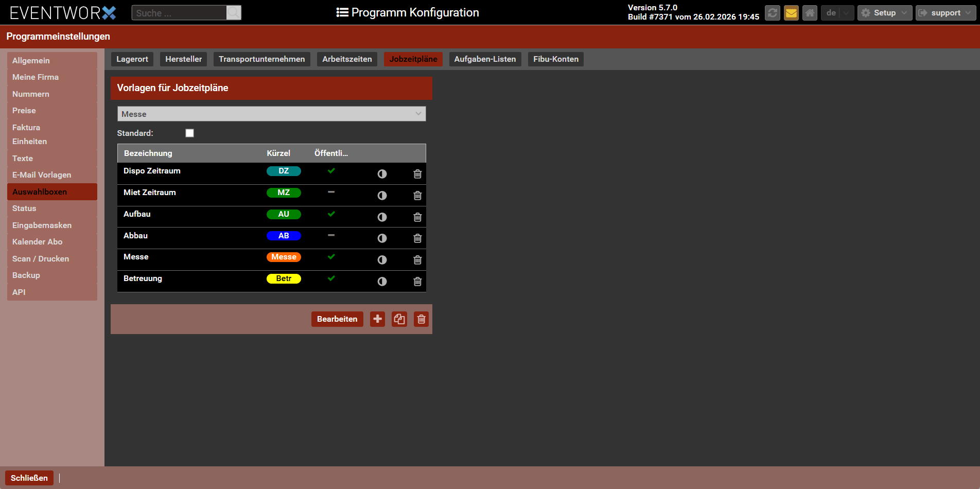The width and height of the screenshot is (980, 489).
Task: Click the search magnifier icon
Action: coord(234,13)
